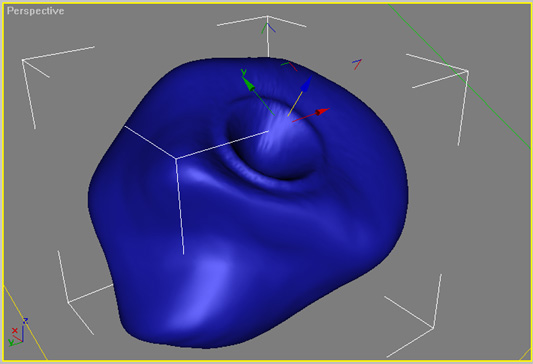The image size is (533, 364).
Task: Click the front center bounding box corner
Action: [176, 158]
